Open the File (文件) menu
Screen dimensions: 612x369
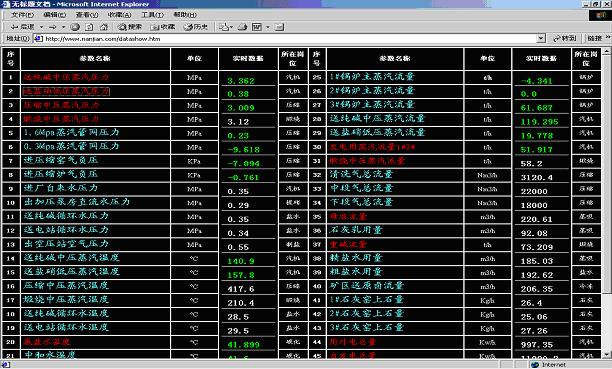23,15
